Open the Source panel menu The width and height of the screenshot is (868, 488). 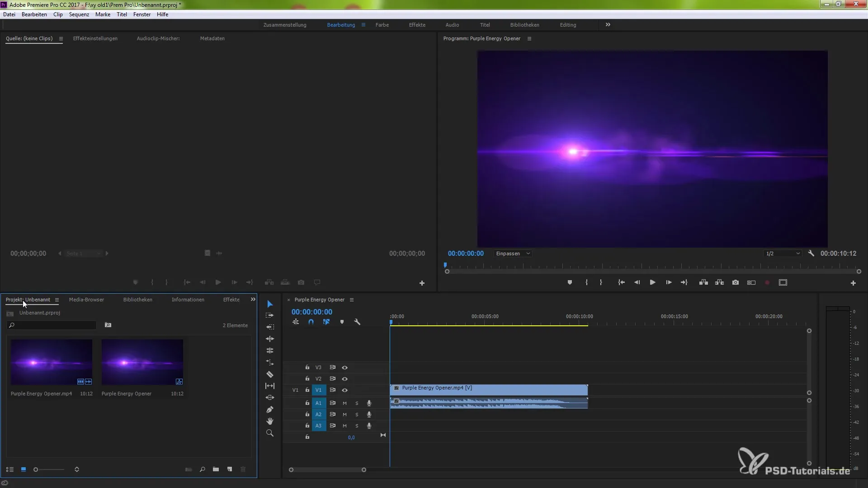click(x=61, y=38)
